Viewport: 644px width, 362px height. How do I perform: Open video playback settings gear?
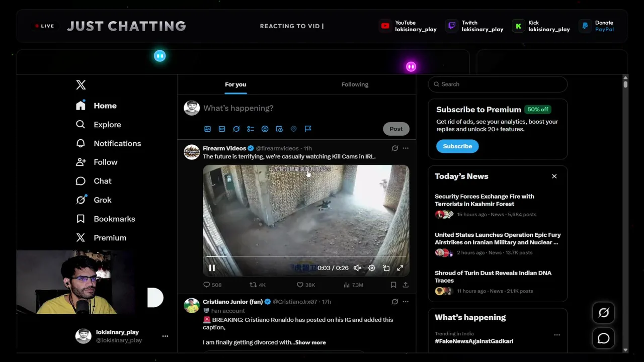(372, 268)
